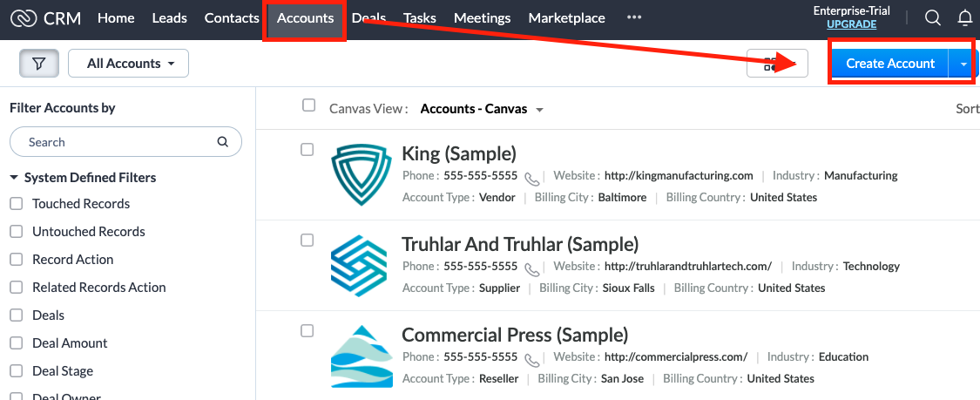Open the global search magnifier icon

tap(932, 18)
